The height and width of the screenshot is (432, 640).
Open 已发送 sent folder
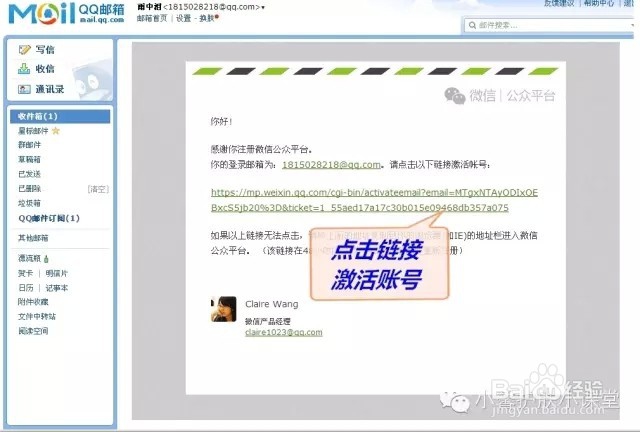coord(29,174)
